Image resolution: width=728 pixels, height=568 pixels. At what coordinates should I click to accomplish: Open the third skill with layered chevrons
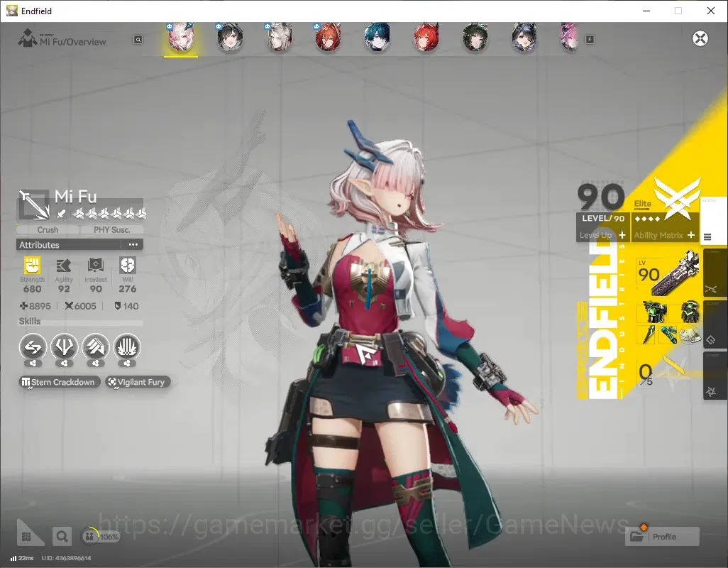pyautogui.click(x=96, y=347)
